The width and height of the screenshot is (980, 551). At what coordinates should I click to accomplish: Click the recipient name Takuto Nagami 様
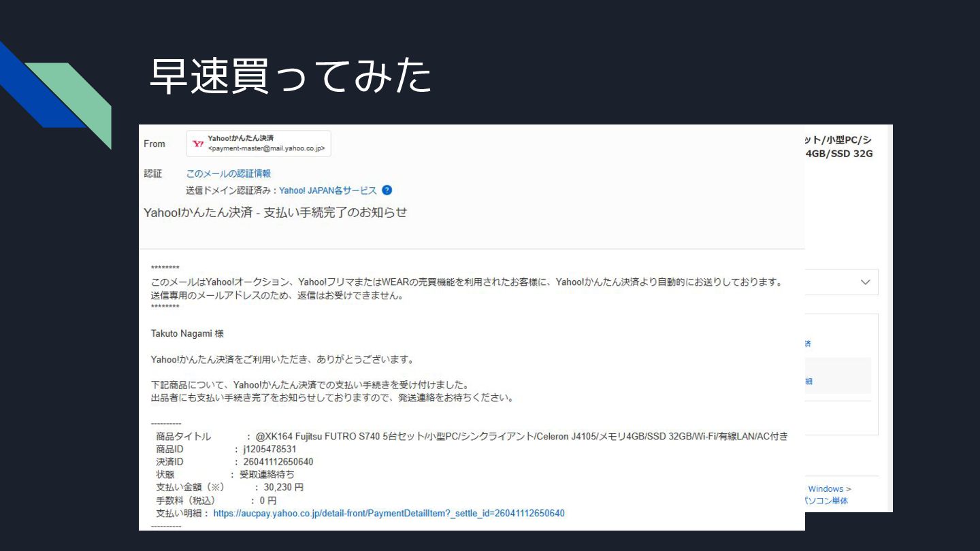tap(187, 334)
